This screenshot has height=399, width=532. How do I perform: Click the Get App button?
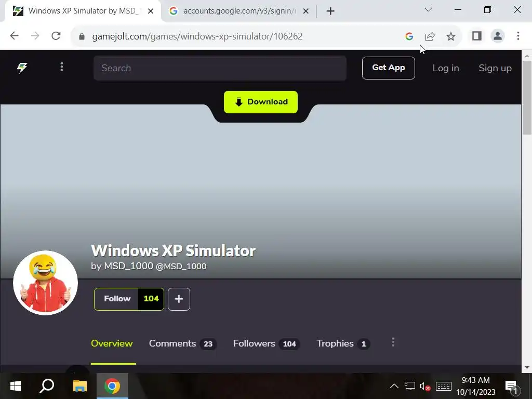pyautogui.click(x=389, y=68)
